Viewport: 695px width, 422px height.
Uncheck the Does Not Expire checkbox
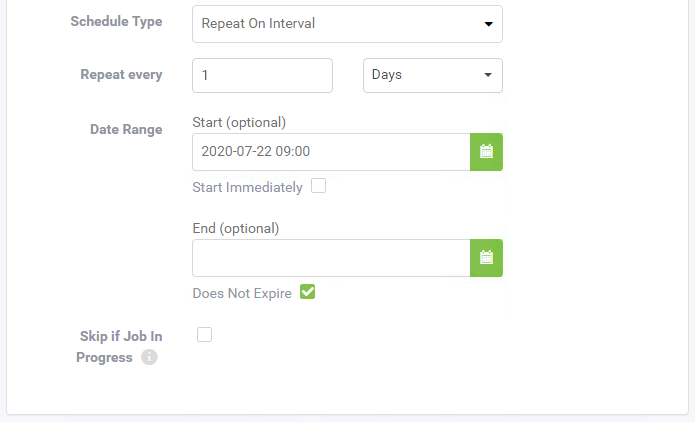click(x=307, y=292)
